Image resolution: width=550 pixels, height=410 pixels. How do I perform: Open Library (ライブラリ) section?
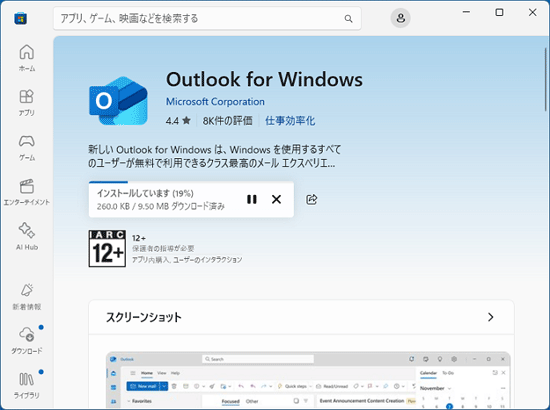27,385
